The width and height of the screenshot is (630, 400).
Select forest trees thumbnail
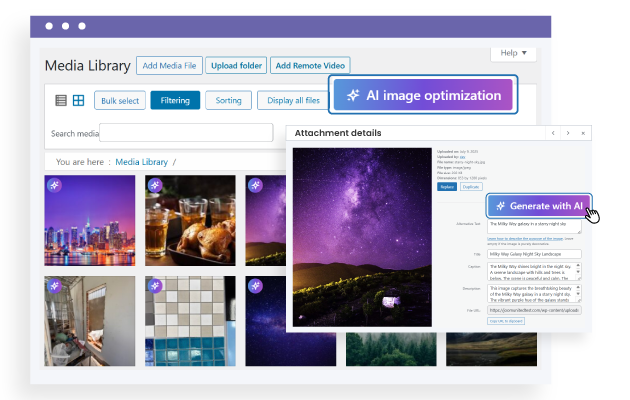click(x=391, y=349)
